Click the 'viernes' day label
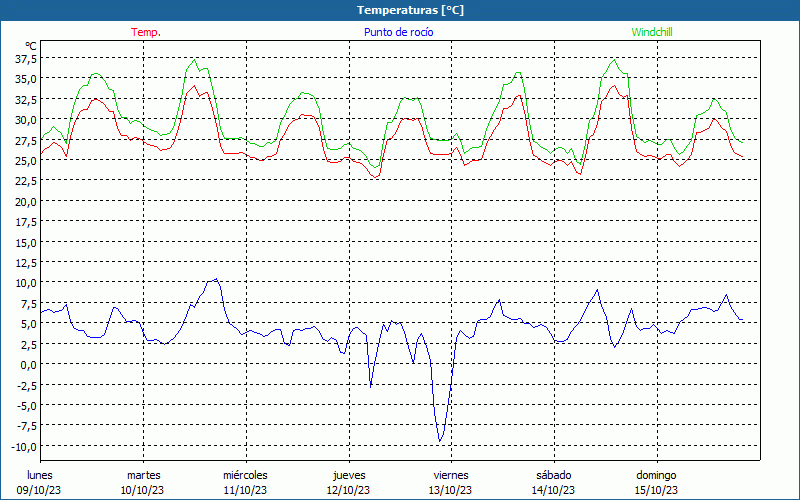Viewport: 800px width, 500px height. tap(452, 475)
